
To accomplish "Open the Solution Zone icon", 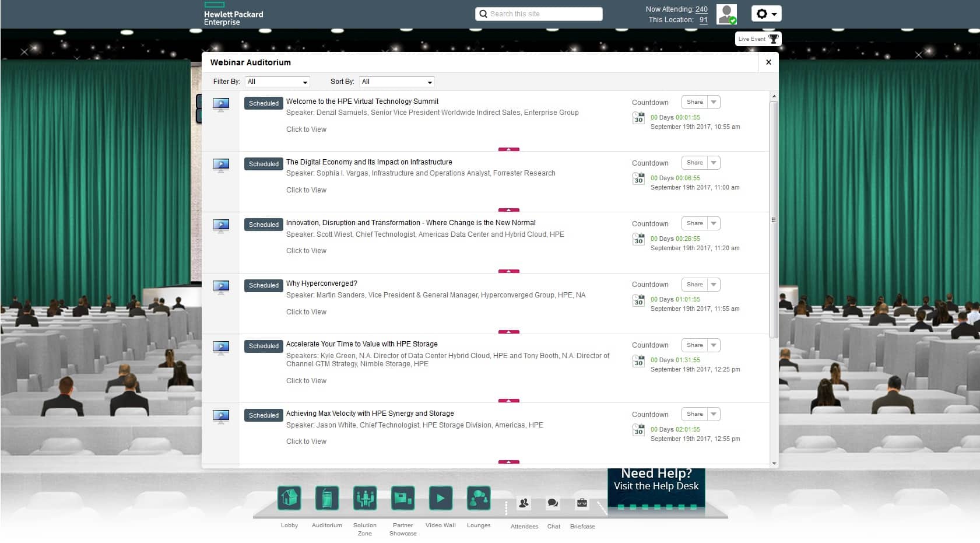I will pyautogui.click(x=365, y=499).
